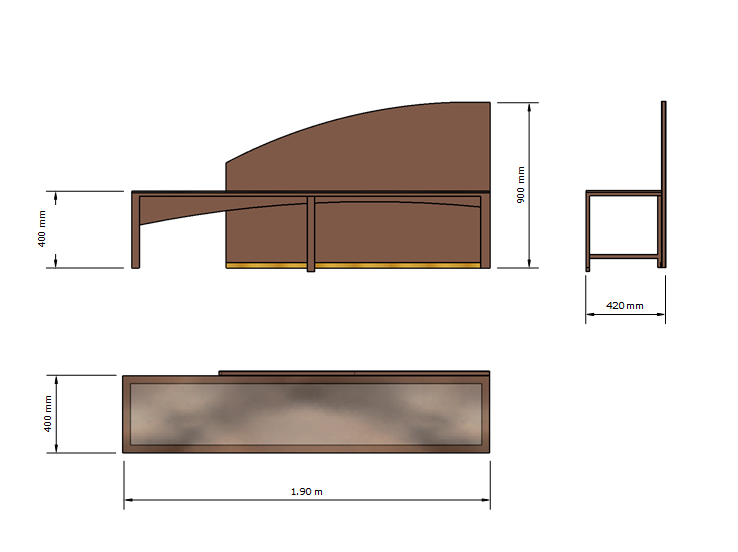This screenshot has height=552, width=738.
Task: Click the side view chair profile
Action: tap(626, 186)
